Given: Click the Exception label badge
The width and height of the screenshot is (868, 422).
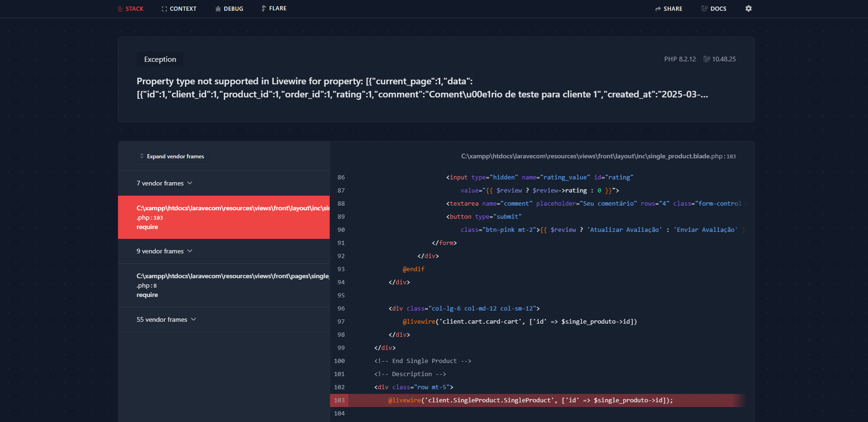Looking at the screenshot, I should [x=160, y=59].
